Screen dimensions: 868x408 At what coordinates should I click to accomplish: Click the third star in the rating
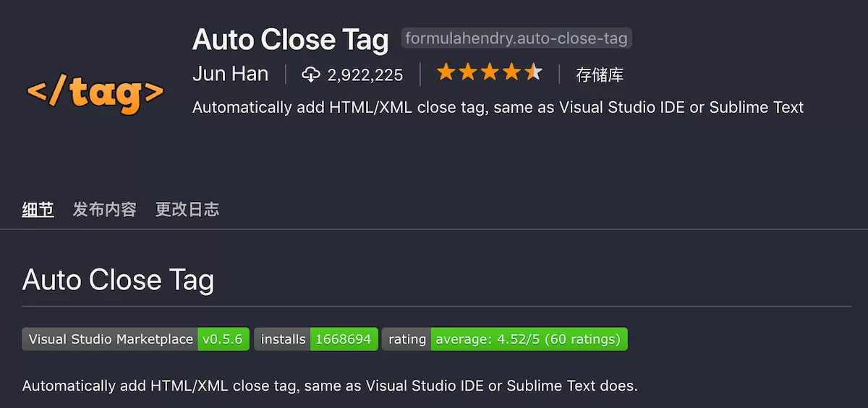click(x=489, y=72)
